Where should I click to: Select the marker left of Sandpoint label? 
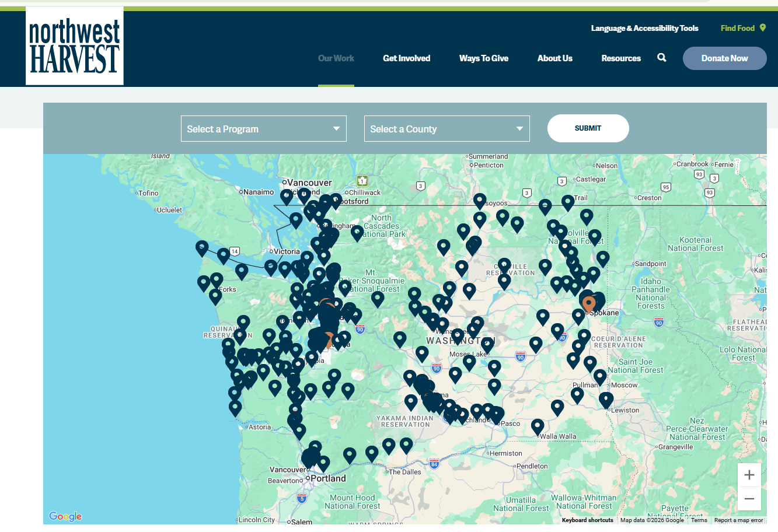[x=603, y=258]
